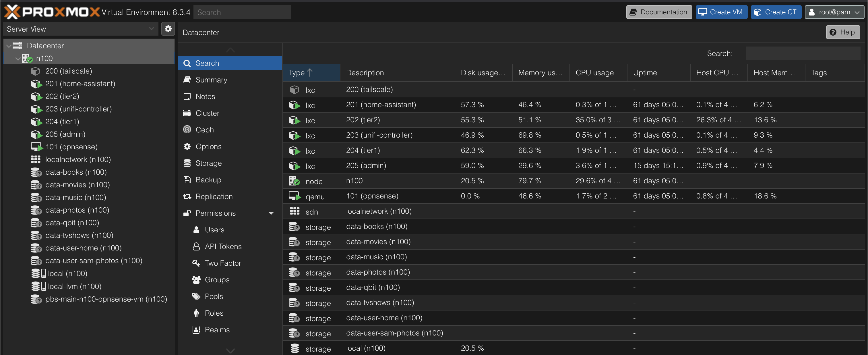The width and height of the screenshot is (868, 355).
Task: Click the sdn grid icon in table
Action: tap(294, 211)
